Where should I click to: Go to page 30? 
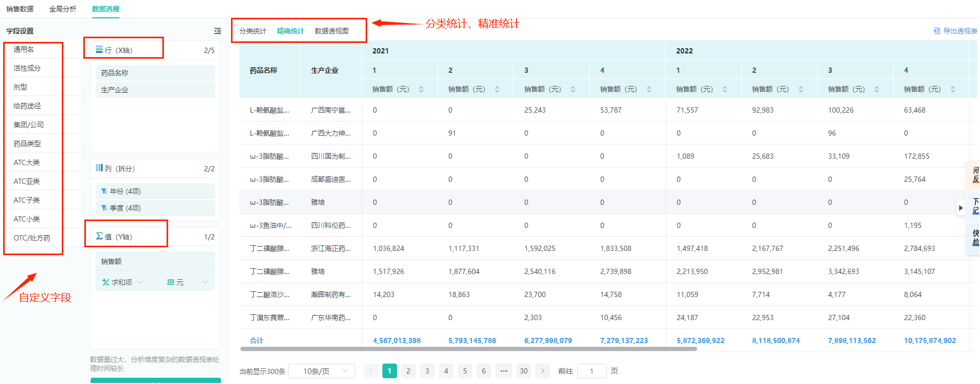tap(523, 371)
